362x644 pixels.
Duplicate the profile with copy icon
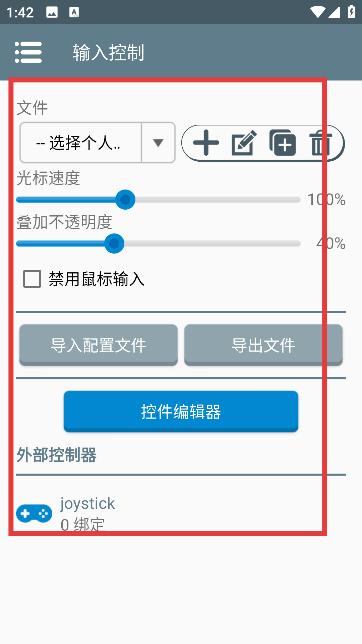283,143
